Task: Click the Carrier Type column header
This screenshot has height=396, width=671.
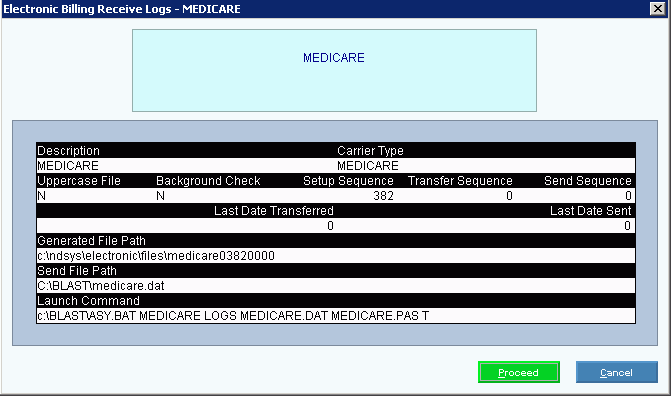Action: click(370, 151)
